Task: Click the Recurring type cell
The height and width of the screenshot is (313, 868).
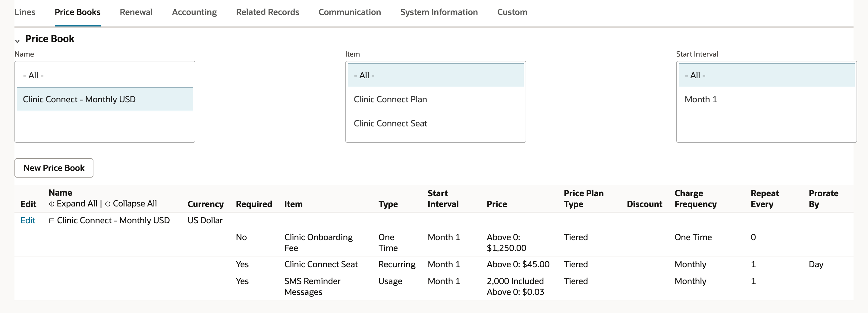Action: [397, 265]
